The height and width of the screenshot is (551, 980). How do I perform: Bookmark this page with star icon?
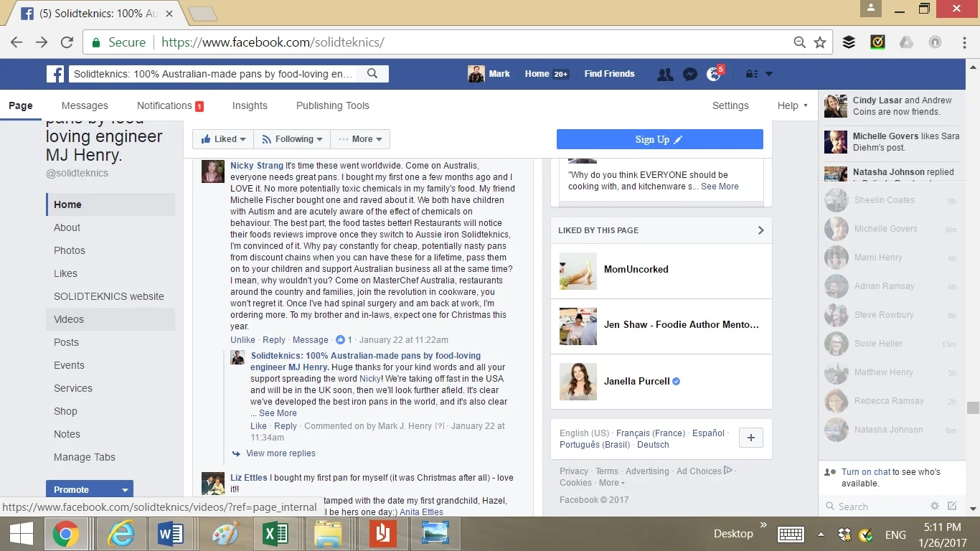pos(820,42)
